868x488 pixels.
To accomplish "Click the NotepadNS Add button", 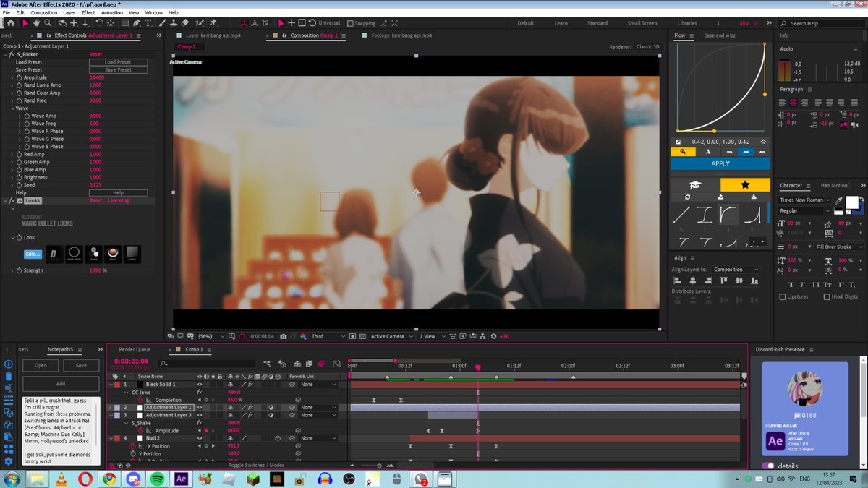I will (x=61, y=384).
